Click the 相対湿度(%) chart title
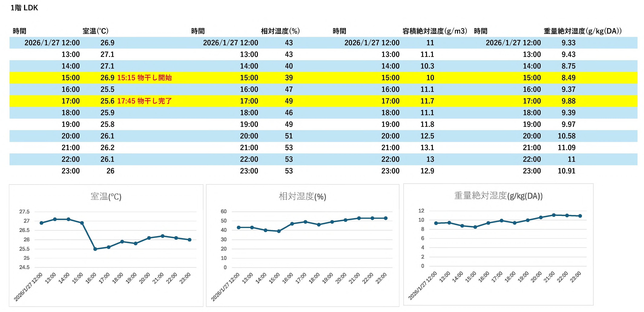The width and height of the screenshot is (644, 312). click(303, 197)
